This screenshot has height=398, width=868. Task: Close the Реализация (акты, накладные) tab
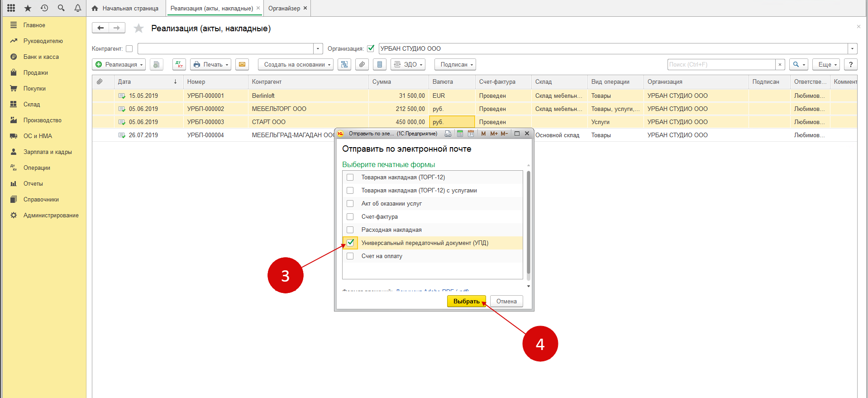click(258, 8)
